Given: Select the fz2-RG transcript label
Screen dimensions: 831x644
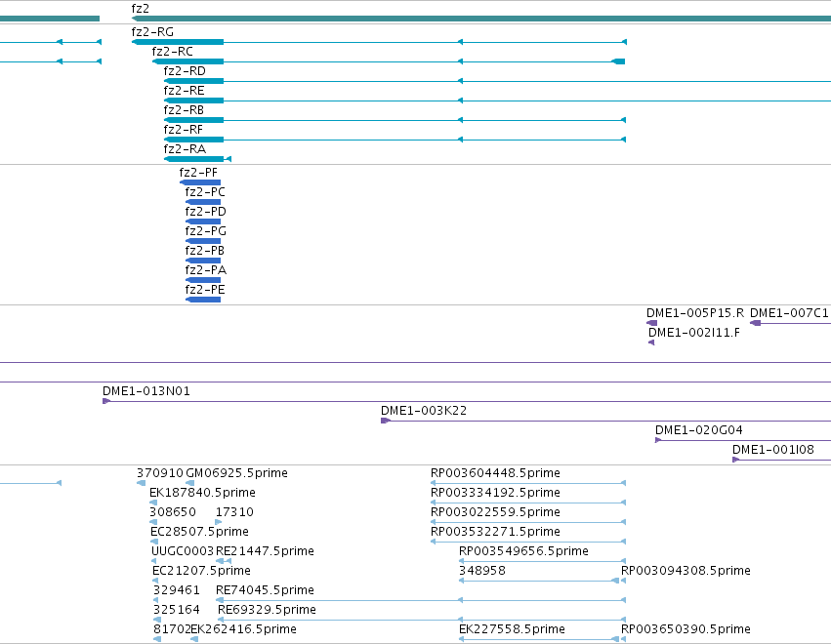Looking at the screenshot, I should [152, 32].
